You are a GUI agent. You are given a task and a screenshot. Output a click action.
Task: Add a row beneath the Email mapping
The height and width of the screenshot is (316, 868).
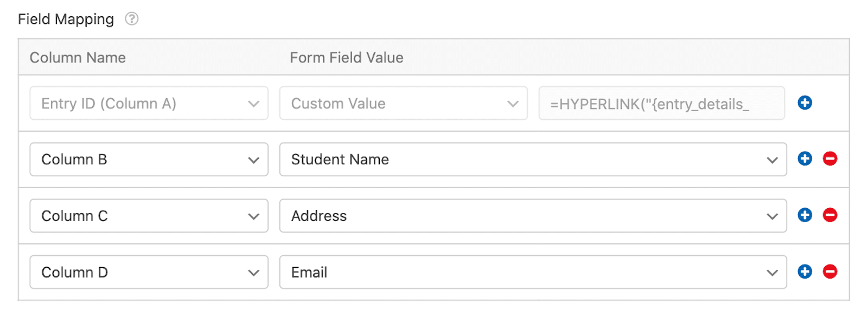pos(805,272)
